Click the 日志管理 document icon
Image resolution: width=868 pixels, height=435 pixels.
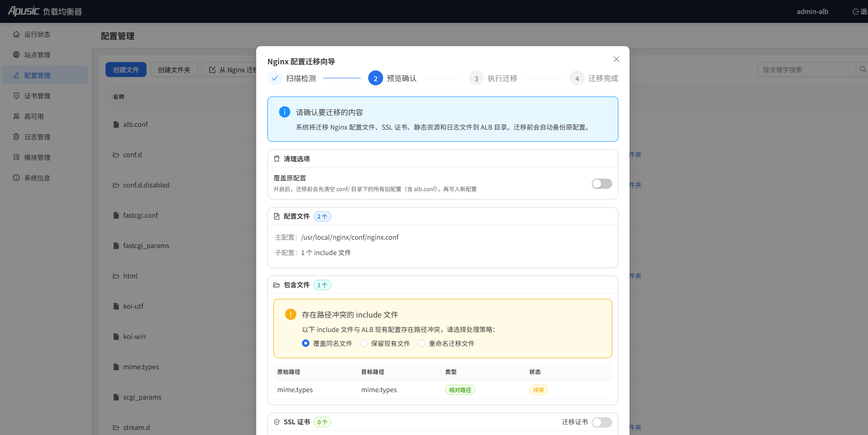pyautogui.click(x=16, y=137)
